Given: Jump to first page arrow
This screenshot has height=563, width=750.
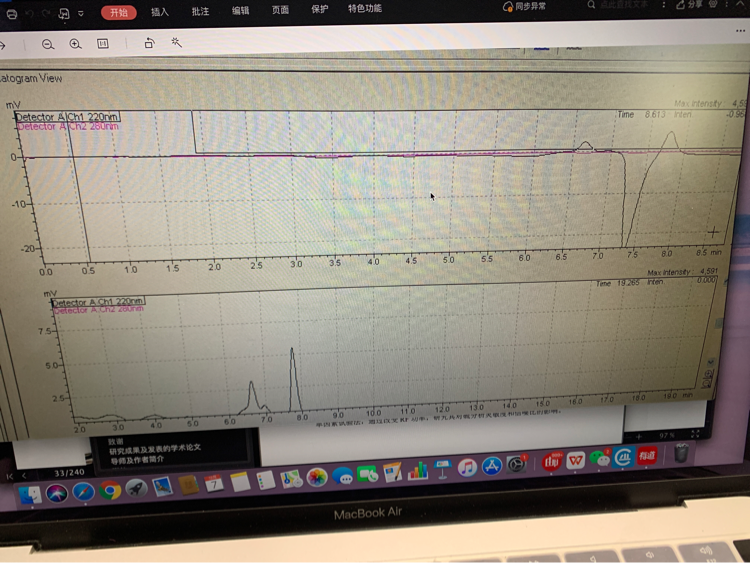Looking at the screenshot, I should (x=10, y=476).
